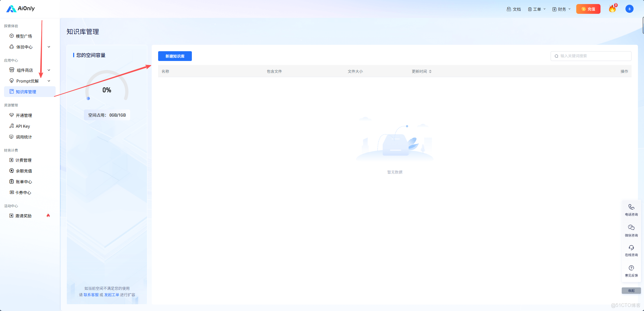This screenshot has width=644, height=311.
Task: Focus the 输入关键词搜索 search field
Action: click(591, 56)
